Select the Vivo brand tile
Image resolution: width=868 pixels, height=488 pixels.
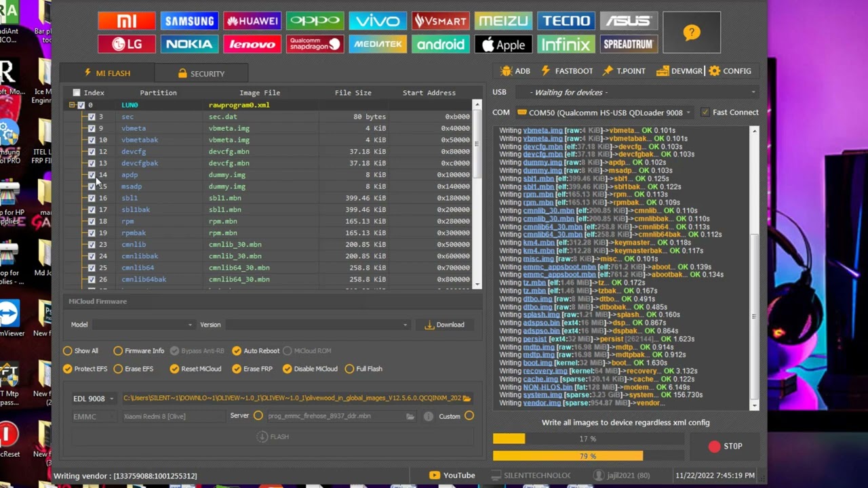[x=378, y=21]
